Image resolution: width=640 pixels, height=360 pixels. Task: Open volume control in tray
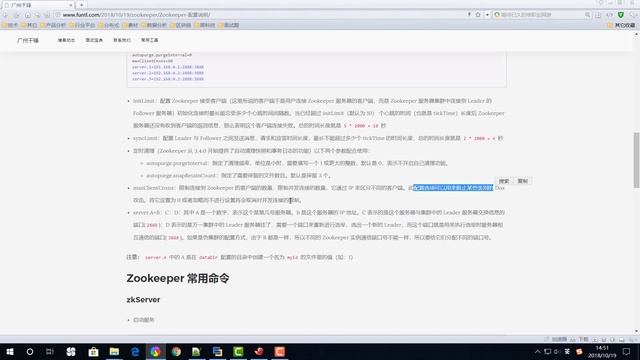[x=557, y=351]
